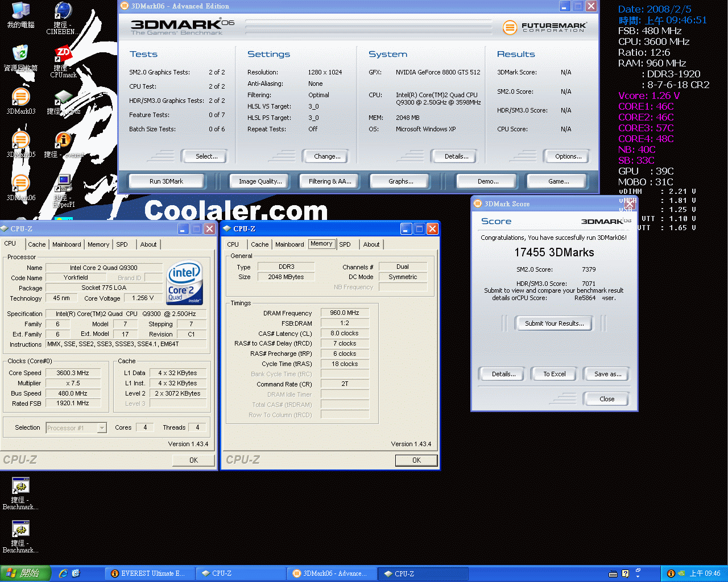
Task: Click the Bus Speed 480.0 MHz value
Action: coord(73,393)
